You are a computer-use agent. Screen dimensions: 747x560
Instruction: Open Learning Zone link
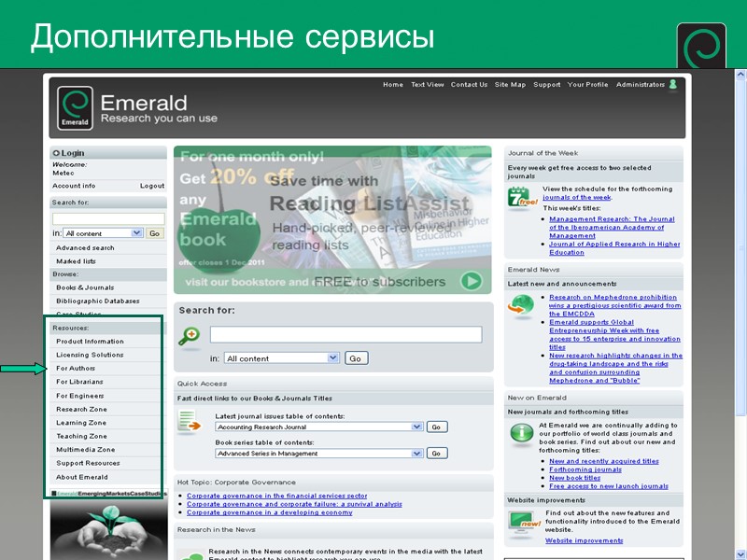(81, 423)
